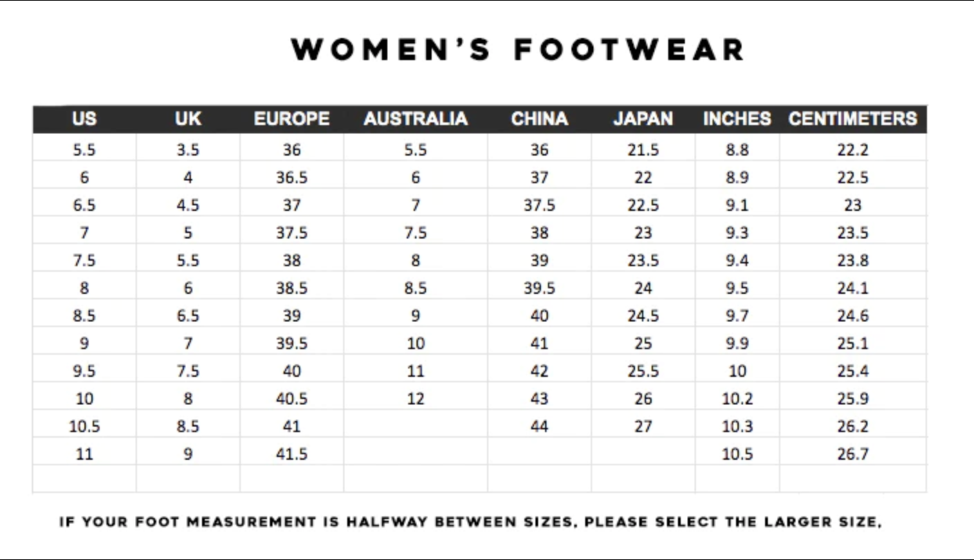This screenshot has height=560, width=974.
Task: Click UK size 8.5 cell
Action: coord(187,427)
